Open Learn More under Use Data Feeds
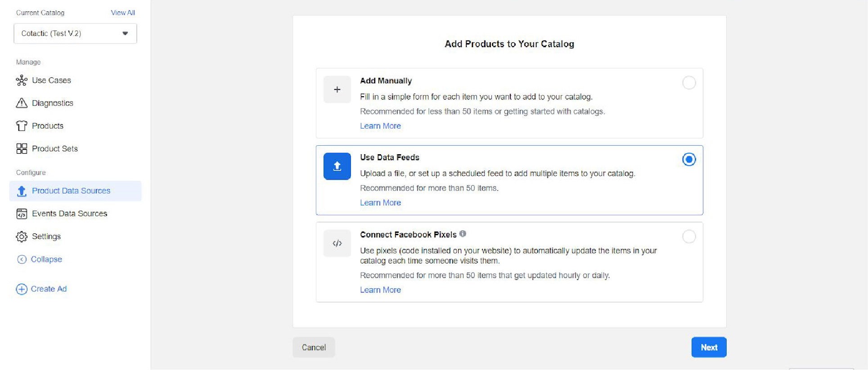 click(x=380, y=202)
